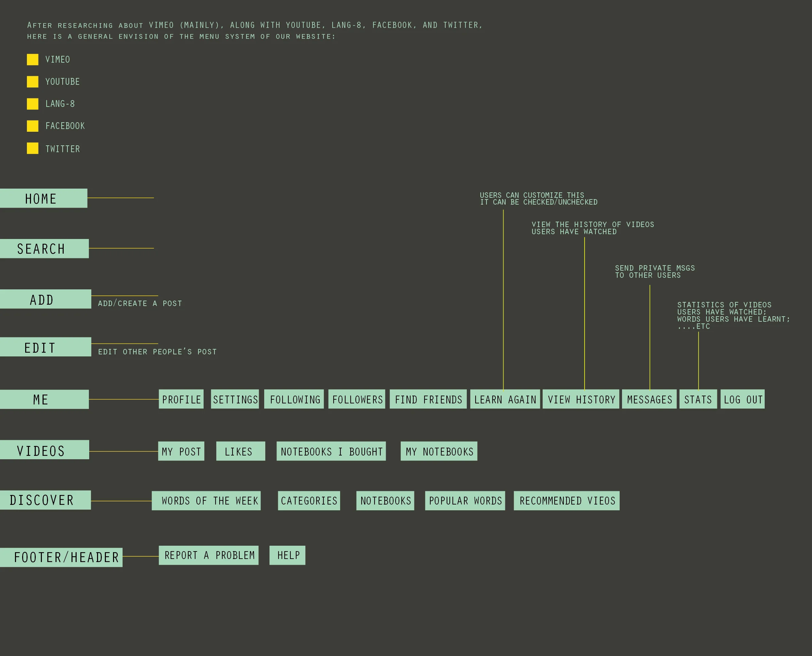Click the yellow swatch next to TWITTER

[x=32, y=148]
